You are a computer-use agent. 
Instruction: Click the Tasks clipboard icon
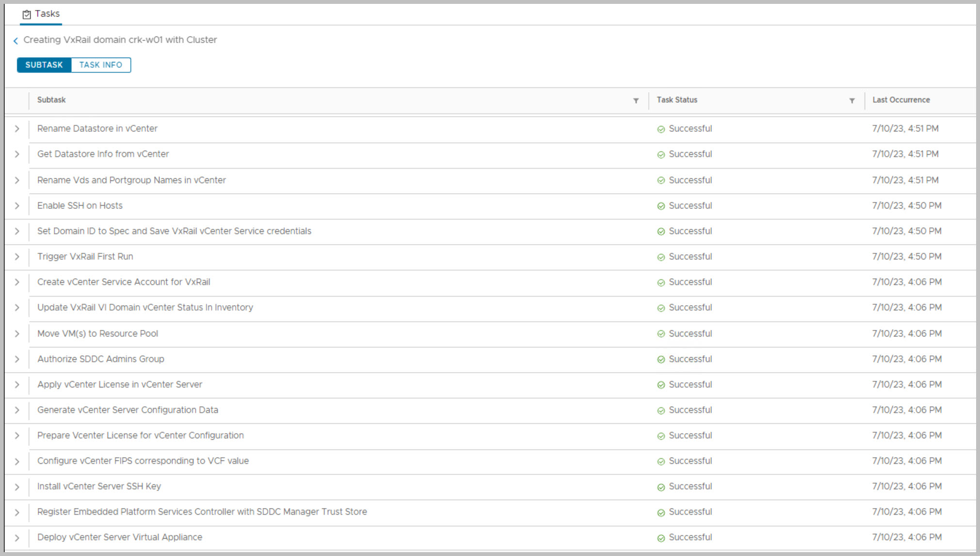27,15
